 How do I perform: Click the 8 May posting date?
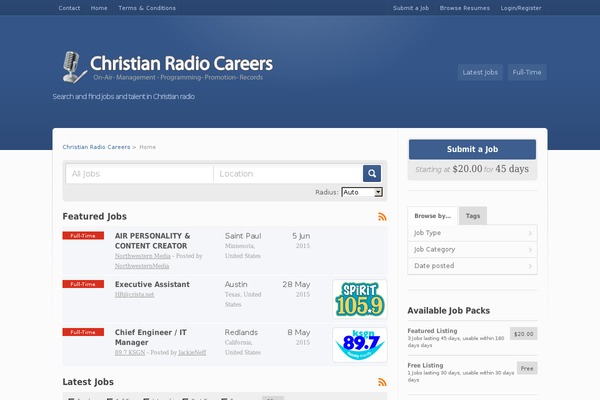299,332
